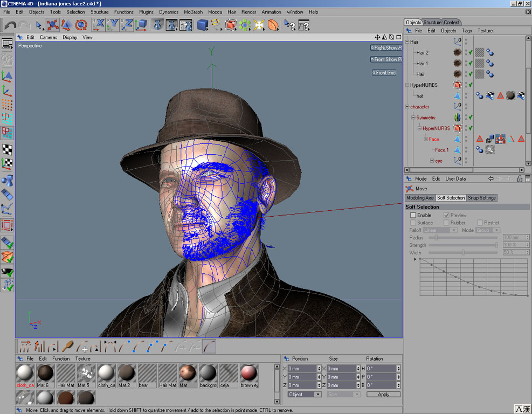
Task: Tick the Surface checkbox
Action: pos(413,223)
